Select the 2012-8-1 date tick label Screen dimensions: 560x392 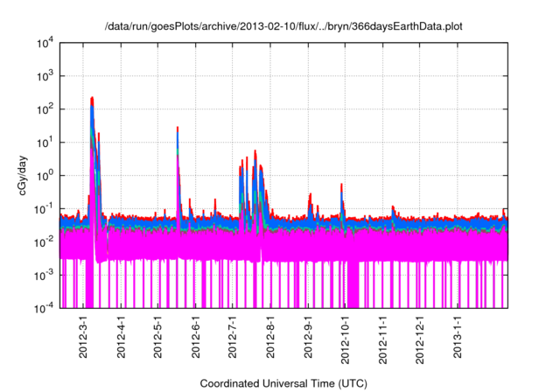click(x=270, y=339)
